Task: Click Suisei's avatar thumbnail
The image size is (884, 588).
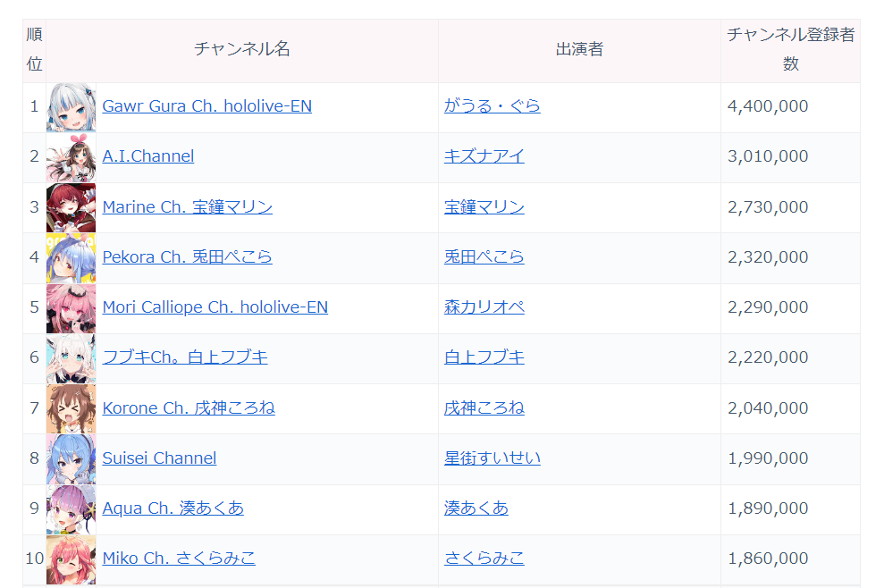Action: (x=71, y=458)
